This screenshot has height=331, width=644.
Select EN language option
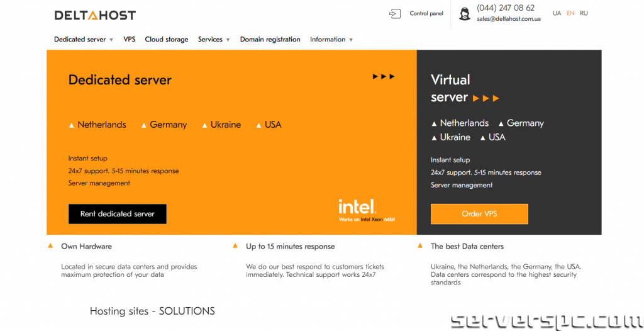click(x=570, y=13)
